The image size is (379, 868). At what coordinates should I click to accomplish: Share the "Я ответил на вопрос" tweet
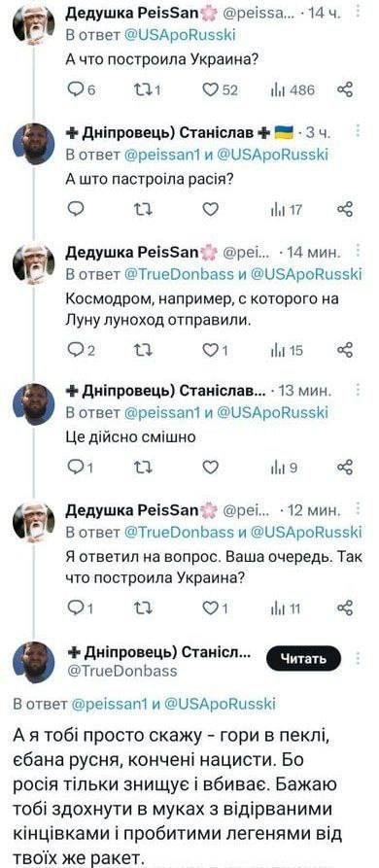click(345, 608)
